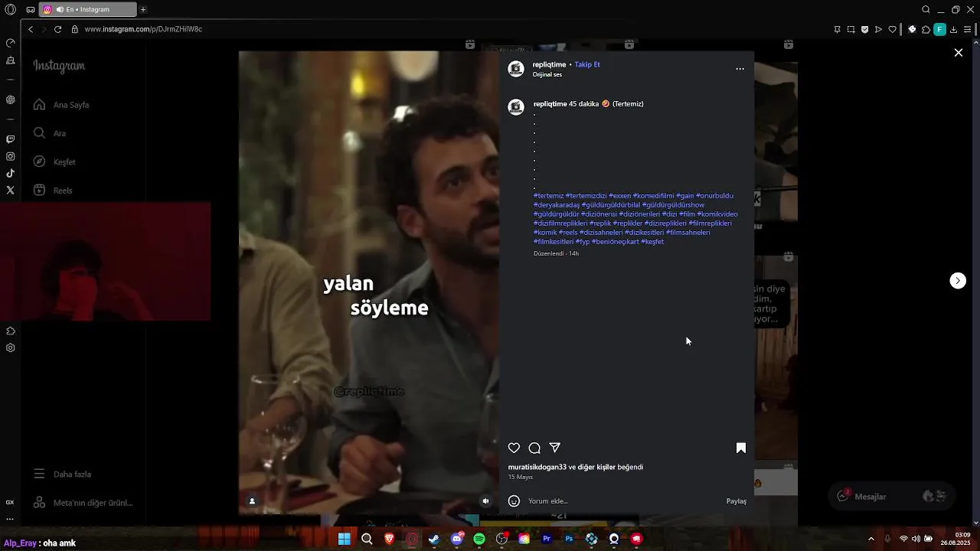This screenshot has width=980, height=551.
Task: Close the post overlay with the X
Action: (x=958, y=53)
